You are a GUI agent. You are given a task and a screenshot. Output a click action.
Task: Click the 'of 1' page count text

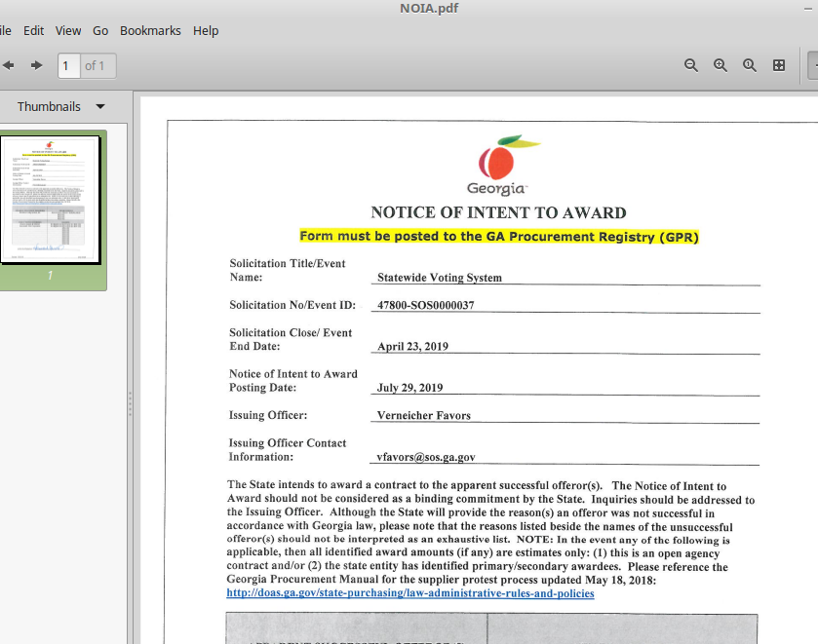95,65
